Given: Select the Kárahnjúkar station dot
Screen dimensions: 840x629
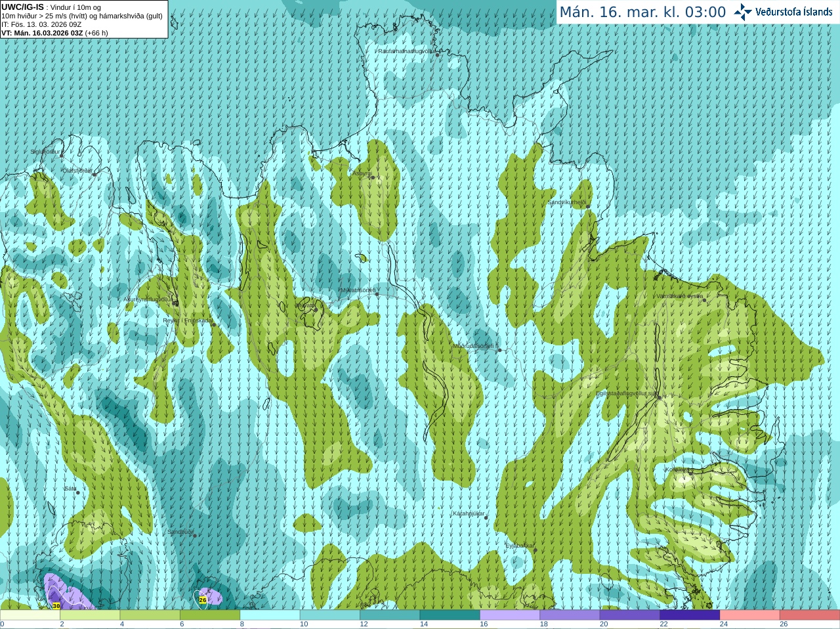Looking at the screenshot, I should pos(486,517).
